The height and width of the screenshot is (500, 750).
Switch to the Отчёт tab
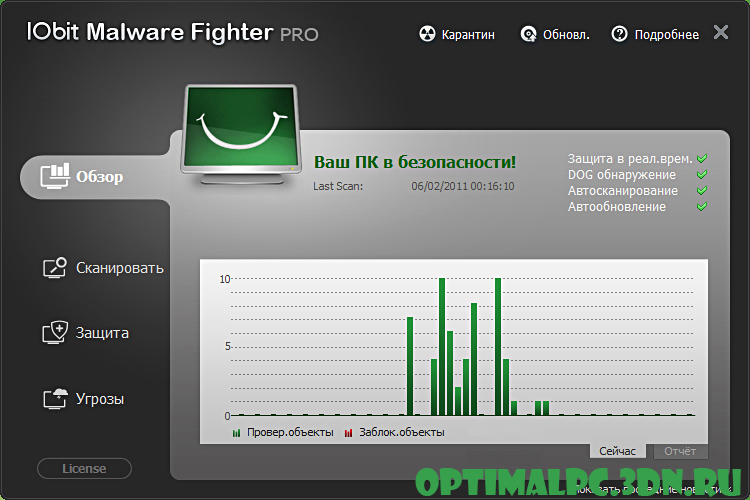coord(680,451)
